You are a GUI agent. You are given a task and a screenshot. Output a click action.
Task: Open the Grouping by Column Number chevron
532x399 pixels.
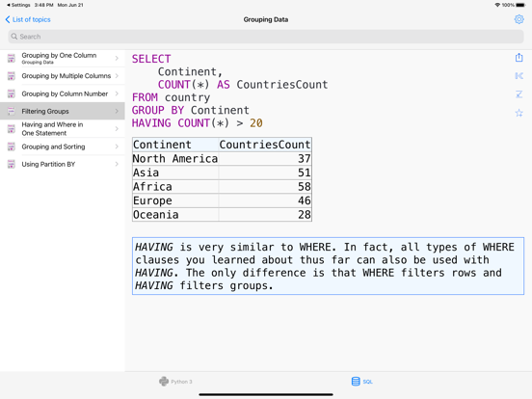coord(117,93)
